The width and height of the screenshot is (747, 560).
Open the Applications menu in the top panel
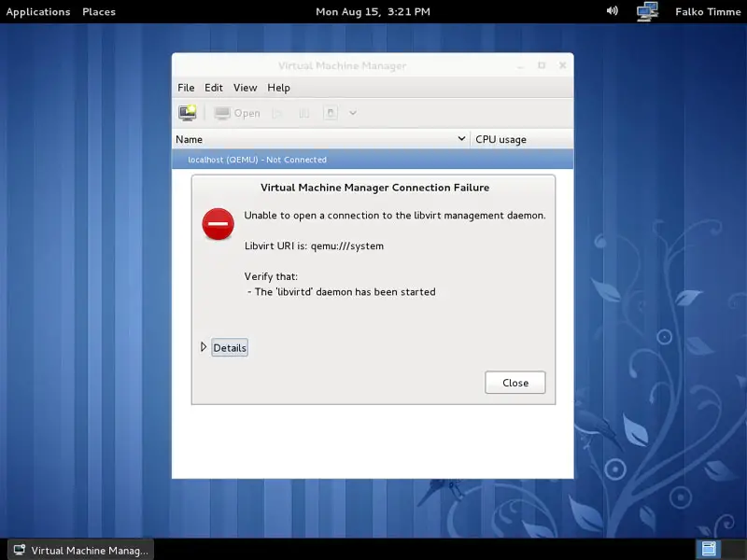coord(38,11)
